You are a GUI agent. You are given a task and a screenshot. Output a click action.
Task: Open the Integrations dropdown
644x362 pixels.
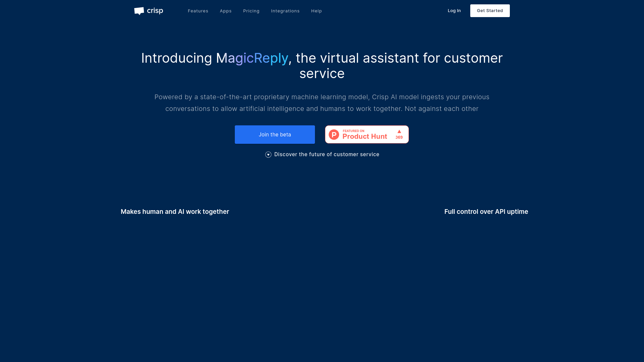click(x=285, y=11)
